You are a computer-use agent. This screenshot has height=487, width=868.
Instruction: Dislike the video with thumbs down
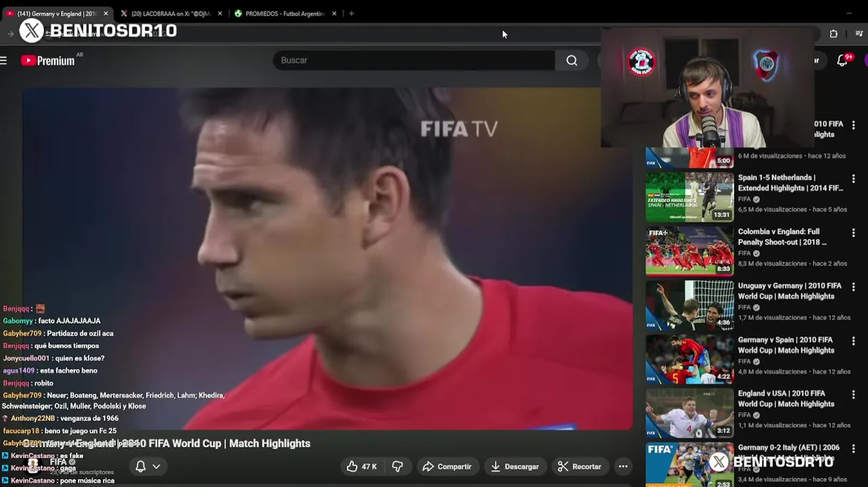398,467
